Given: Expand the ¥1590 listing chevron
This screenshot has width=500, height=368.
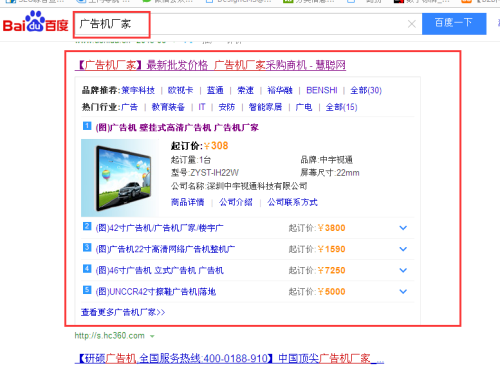Looking at the screenshot, I should coord(403,249).
